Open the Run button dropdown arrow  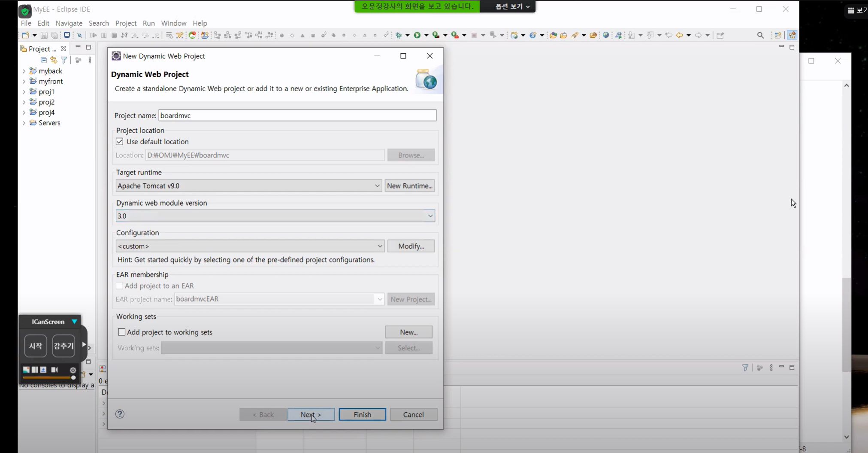pyautogui.click(x=426, y=35)
